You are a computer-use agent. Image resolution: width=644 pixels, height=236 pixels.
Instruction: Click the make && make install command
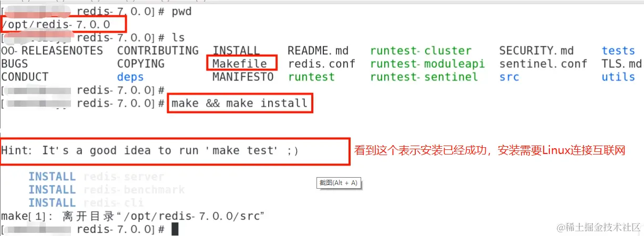pyautogui.click(x=240, y=103)
